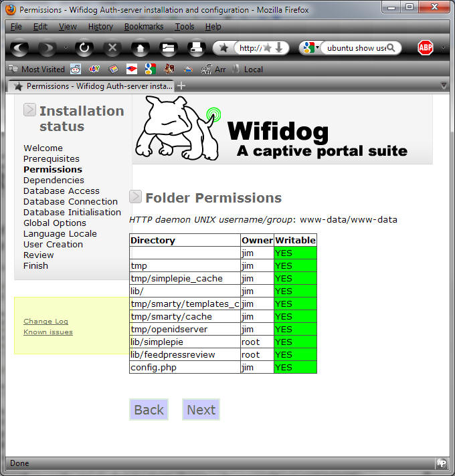This screenshot has width=455, height=476.
Task: Open the Local bookmark
Action: (x=248, y=70)
